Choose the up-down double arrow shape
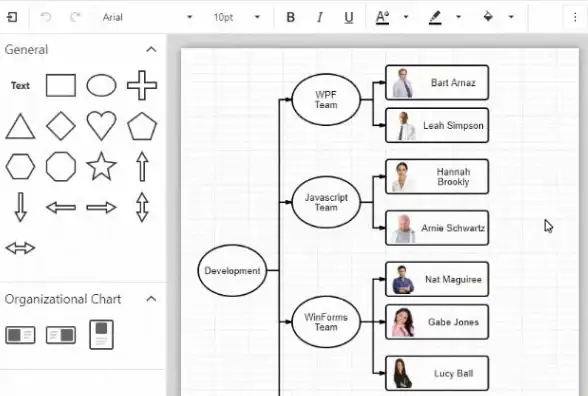588x396 pixels. 142,207
